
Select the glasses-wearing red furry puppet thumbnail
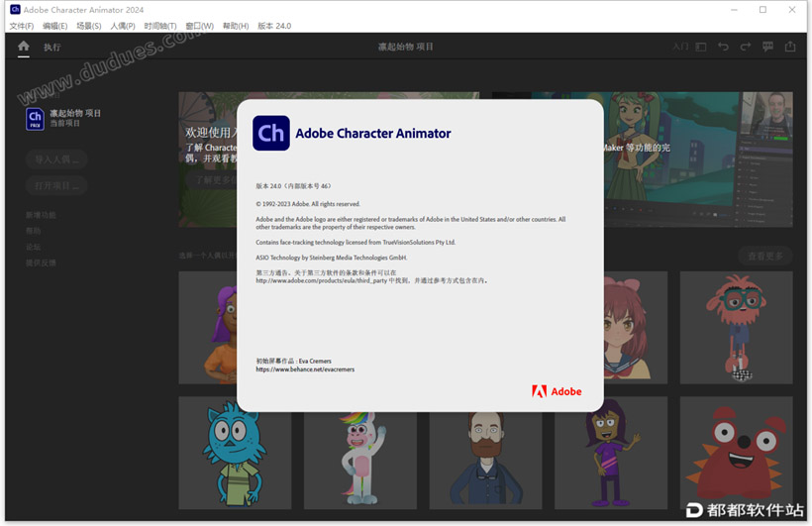pos(737,328)
